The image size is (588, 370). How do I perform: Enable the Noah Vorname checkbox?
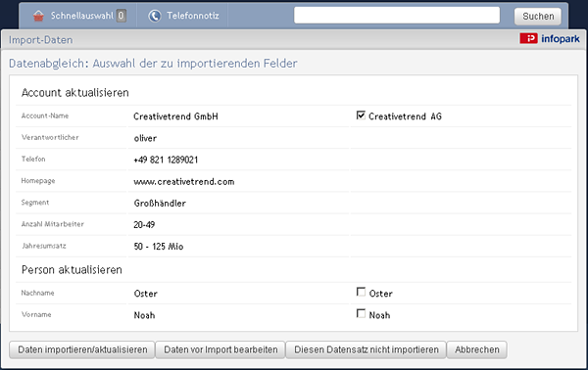tap(361, 313)
